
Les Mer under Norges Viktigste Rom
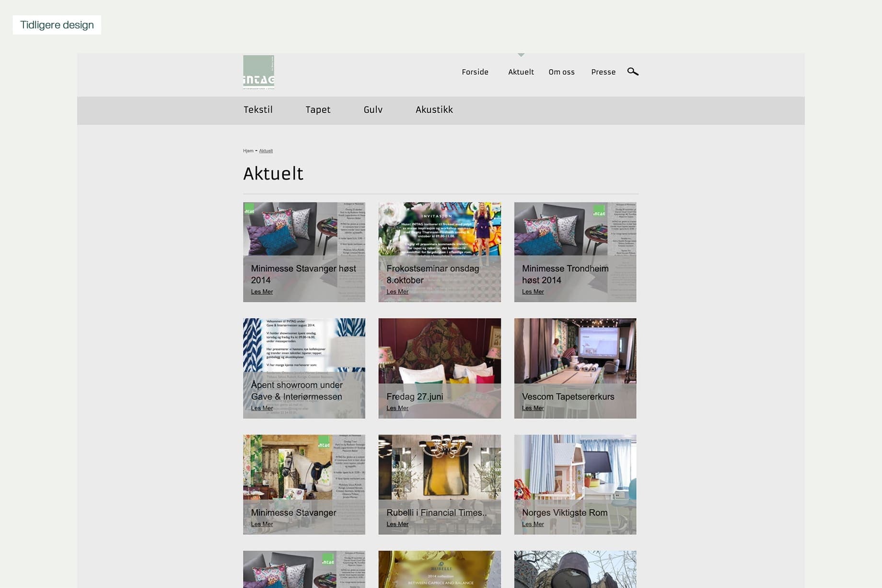pyautogui.click(x=533, y=524)
